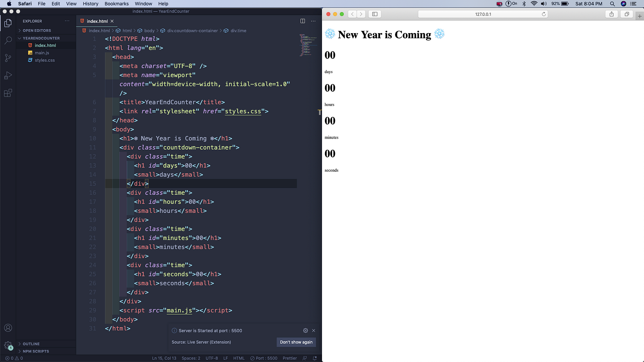Reload the 127.0.0.1 page
The image size is (644, 362).
544,14
